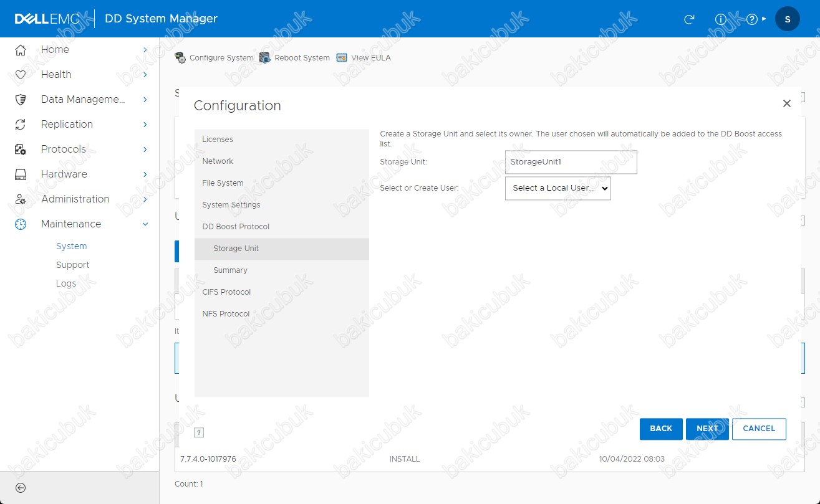The image size is (820, 504).
Task: Close the Configuration dialog with X
Action: click(787, 103)
